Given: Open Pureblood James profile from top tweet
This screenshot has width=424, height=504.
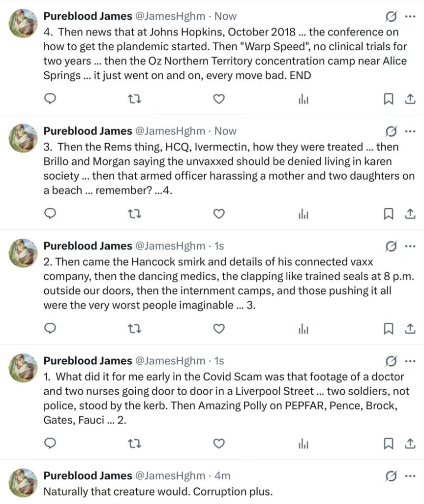Looking at the screenshot, I should [88, 16].
